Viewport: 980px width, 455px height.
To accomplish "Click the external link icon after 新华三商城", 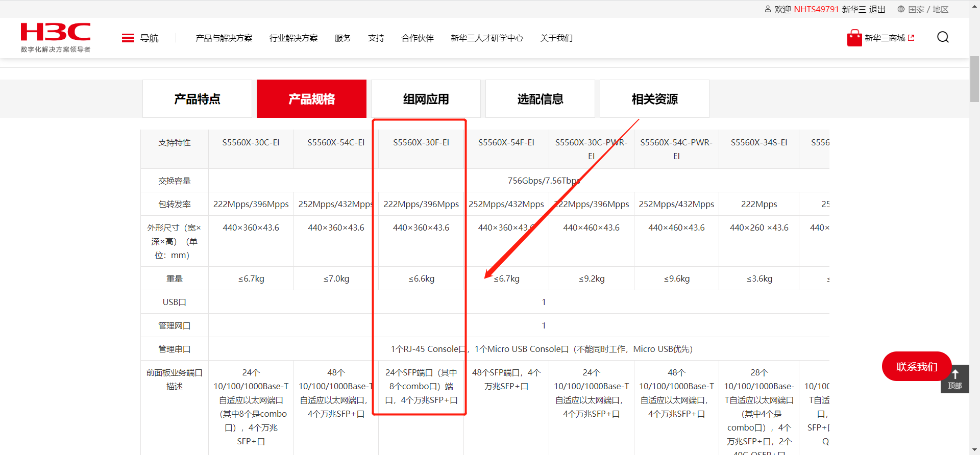I will pyautogui.click(x=911, y=38).
